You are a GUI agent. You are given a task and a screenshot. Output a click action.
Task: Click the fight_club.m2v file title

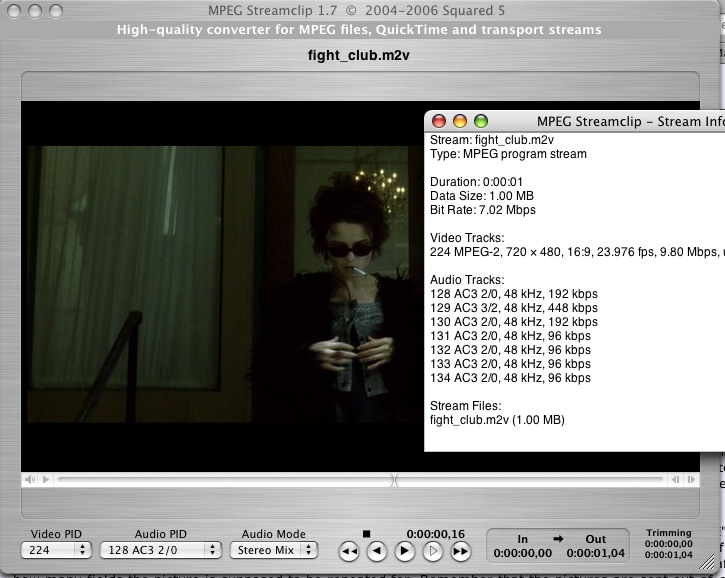(359, 55)
